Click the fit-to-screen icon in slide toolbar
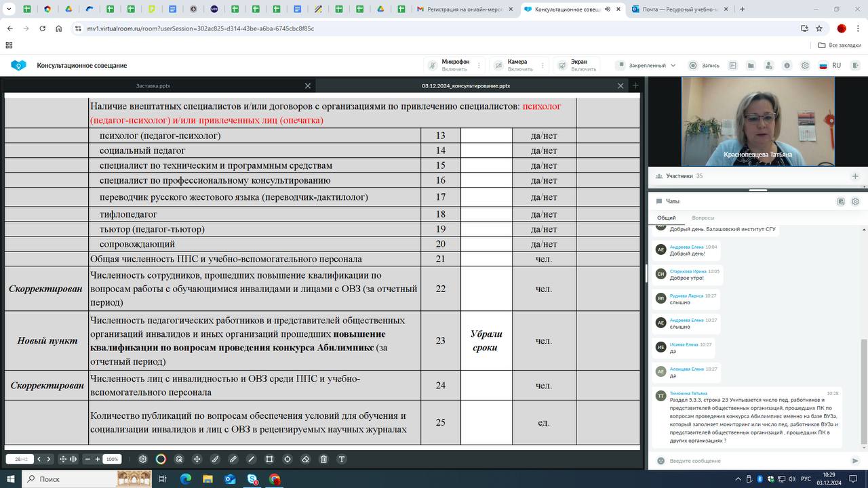Image resolution: width=868 pixels, height=488 pixels. (63, 459)
